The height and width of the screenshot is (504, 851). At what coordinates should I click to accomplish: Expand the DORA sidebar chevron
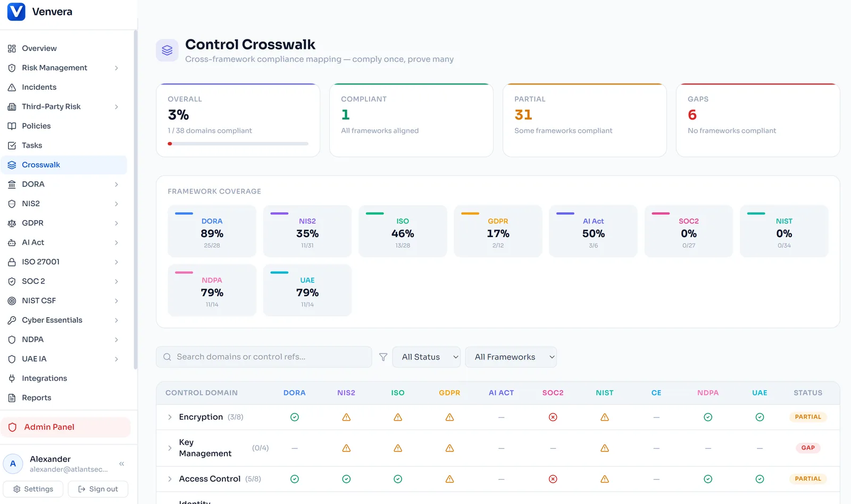116,184
